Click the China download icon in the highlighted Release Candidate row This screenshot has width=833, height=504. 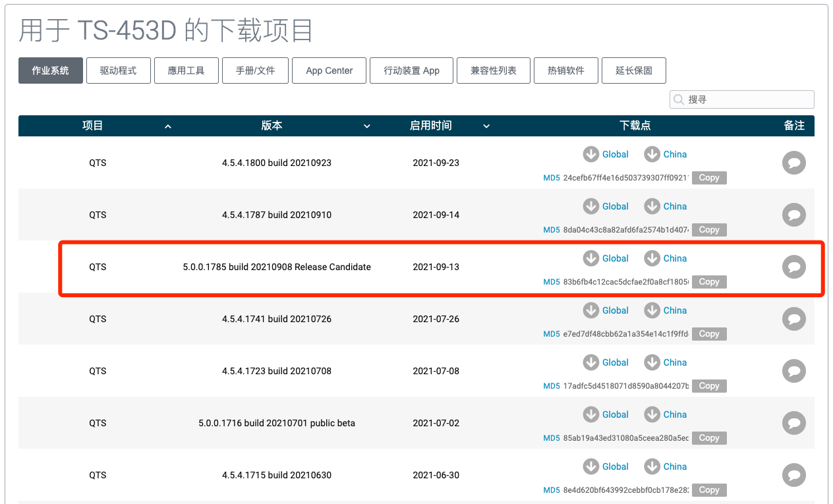[x=652, y=258]
